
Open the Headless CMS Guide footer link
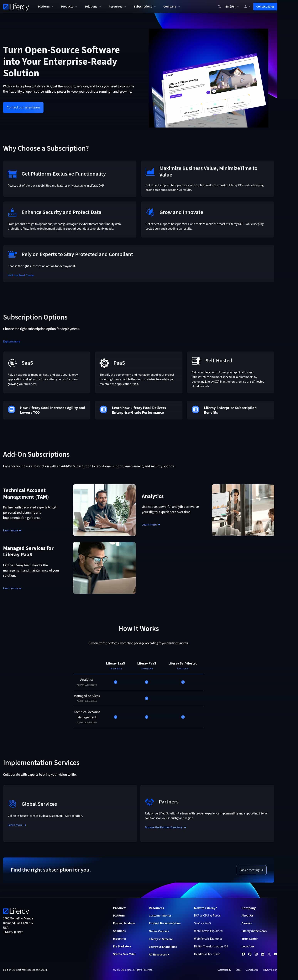pyautogui.click(x=207, y=954)
